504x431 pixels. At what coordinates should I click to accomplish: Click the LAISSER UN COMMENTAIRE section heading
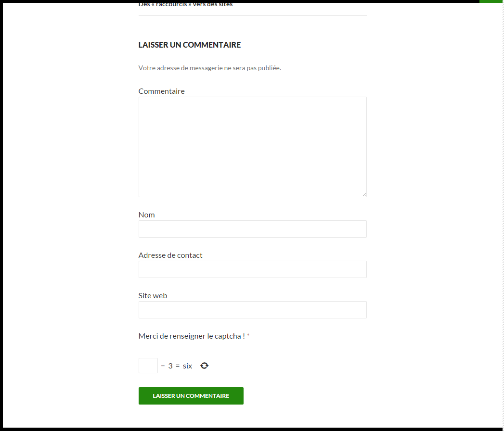[190, 45]
